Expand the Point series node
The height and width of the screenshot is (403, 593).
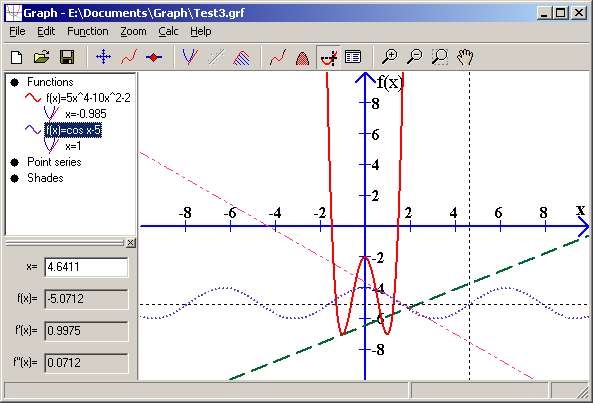click(15, 163)
